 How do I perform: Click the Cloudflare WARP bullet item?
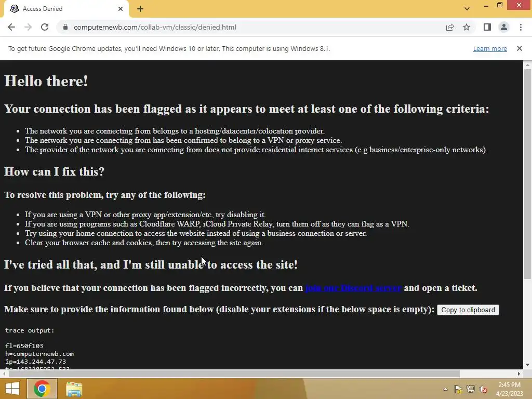pyautogui.click(x=217, y=224)
